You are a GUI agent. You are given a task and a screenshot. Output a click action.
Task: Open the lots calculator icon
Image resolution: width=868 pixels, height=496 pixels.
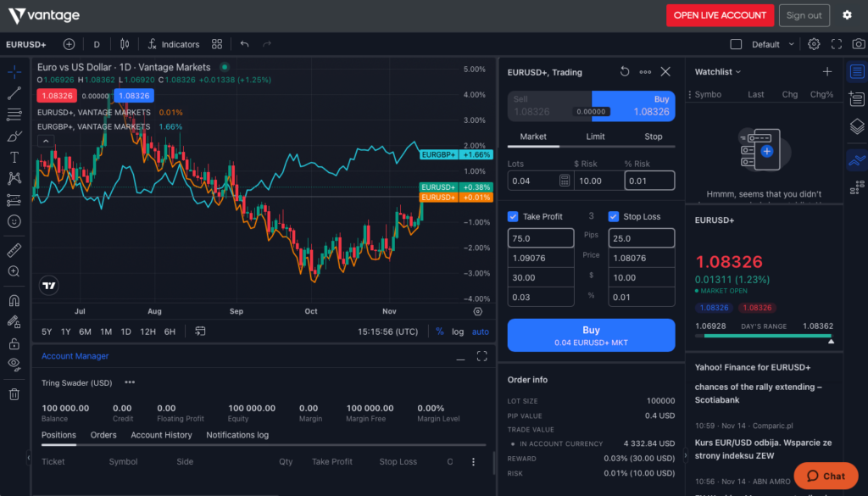click(x=564, y=181)
